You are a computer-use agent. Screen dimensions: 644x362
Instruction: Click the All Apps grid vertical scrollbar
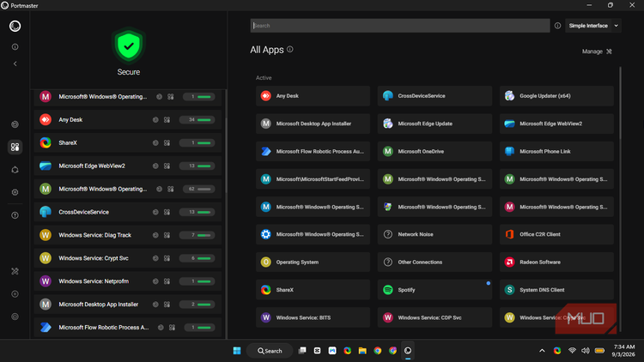tap(620, 103)
